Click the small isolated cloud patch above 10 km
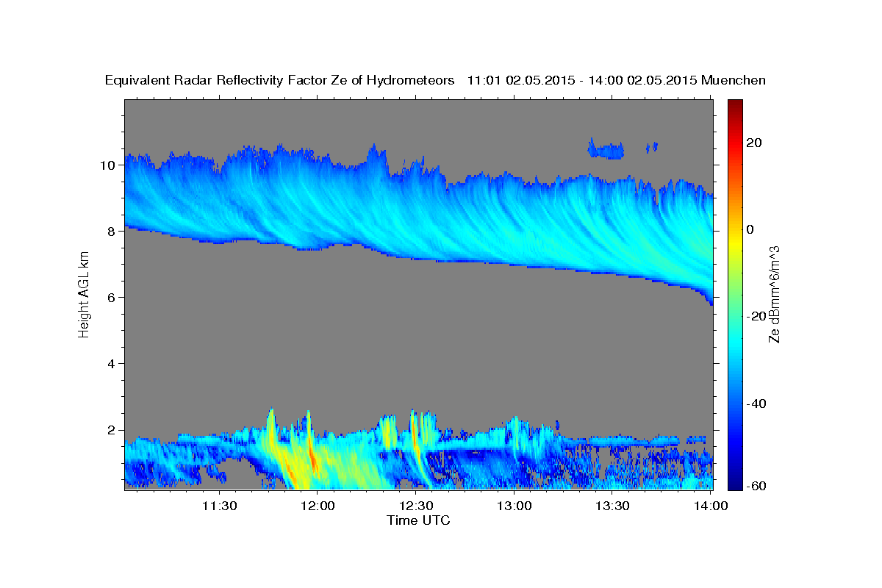The height and width of the screenshot is (588, 882). click(x=606, y=150)
